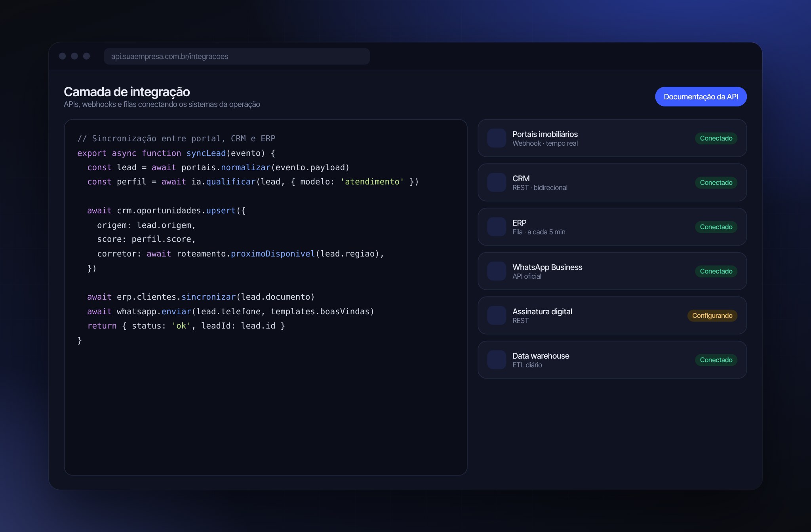Click 'Webhook · tempo real' subtitle
The image size is (811, 532).
(x=545, y=143)
